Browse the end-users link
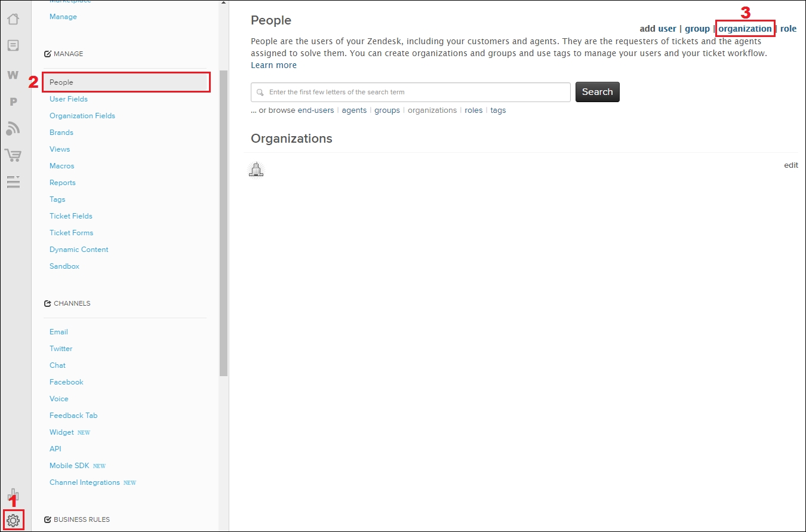806x532 pixels. coord(316,110)
